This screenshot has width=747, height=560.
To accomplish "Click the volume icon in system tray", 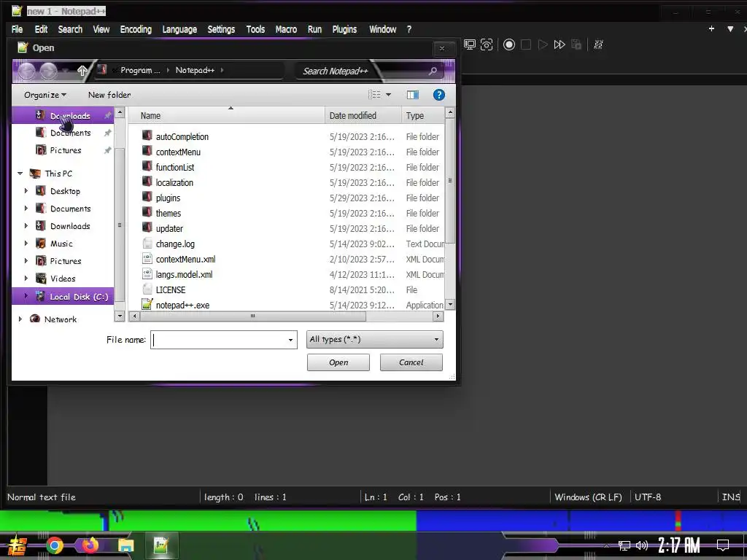I will click(x=642, y=545).
